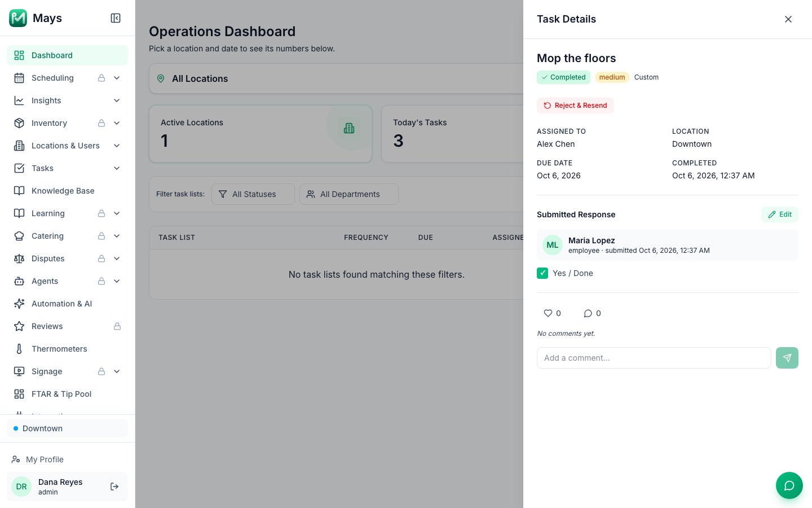Click Reject & Resend button
This screenshot has height=508, width=812.
tap(575, 106)
